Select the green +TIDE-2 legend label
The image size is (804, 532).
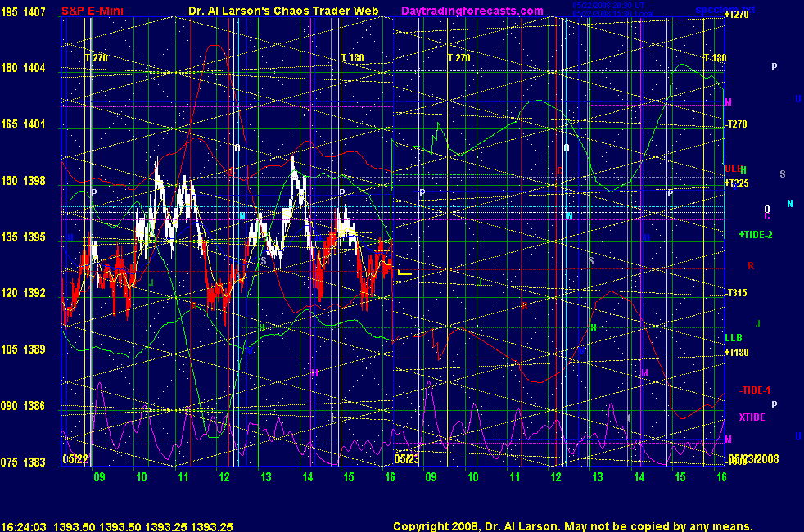pos(755,235)
